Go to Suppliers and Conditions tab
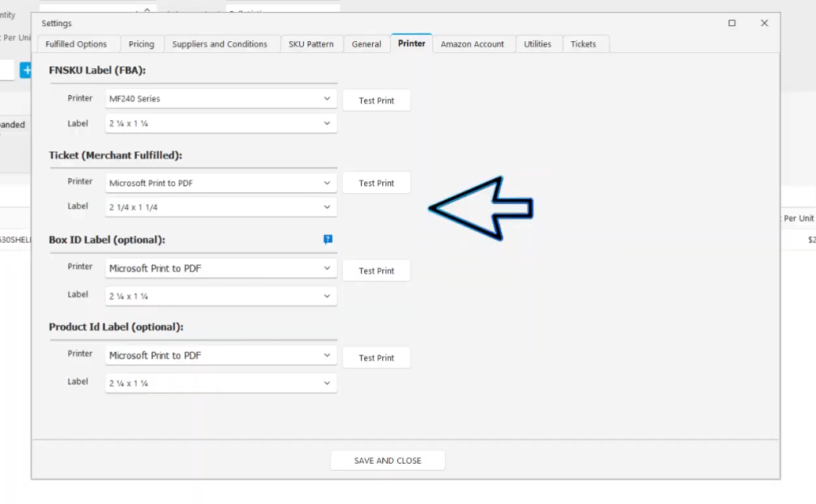Screen dimensions: 816x504 point(219,44)
